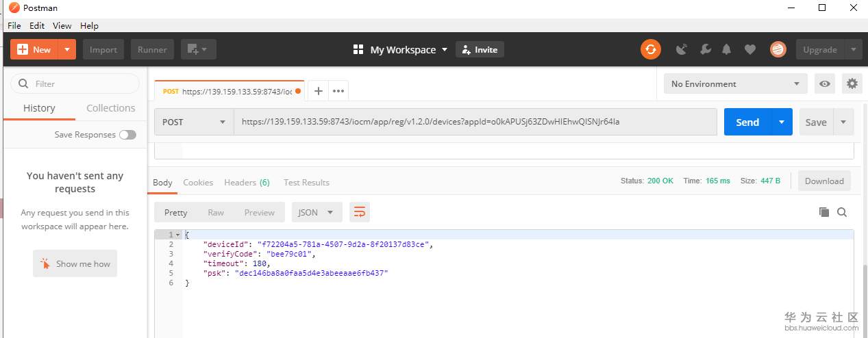
Task: Toggle the Save Responses switch
Action: (x=127, y=135)
